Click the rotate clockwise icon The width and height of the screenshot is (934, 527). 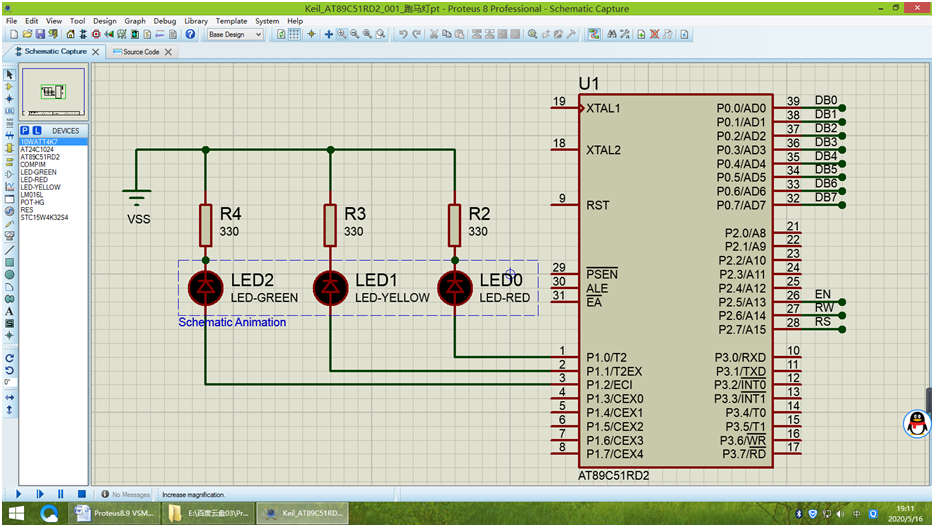pos(10,358)
